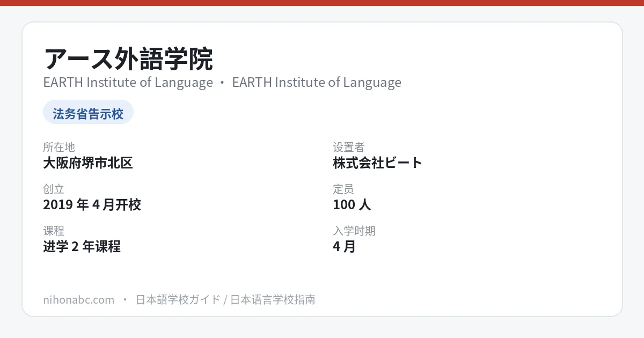Click the 入学时期 label
644x338 pixels.
point(354,231)
